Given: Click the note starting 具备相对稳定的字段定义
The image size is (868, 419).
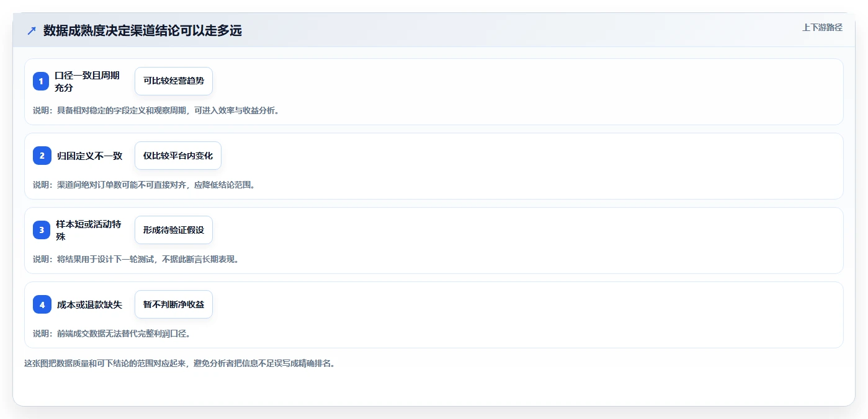Looking at the screenshot, I should coord(156,110).
